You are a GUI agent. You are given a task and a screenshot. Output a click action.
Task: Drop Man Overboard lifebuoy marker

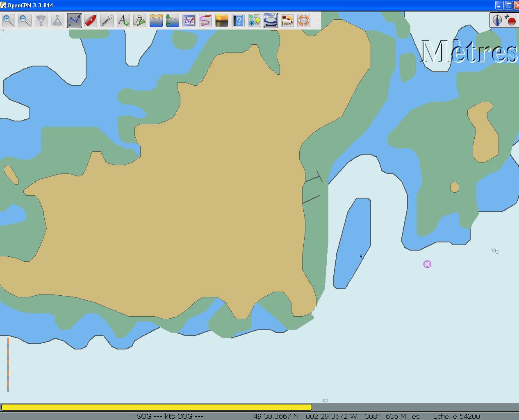point(304,21)
